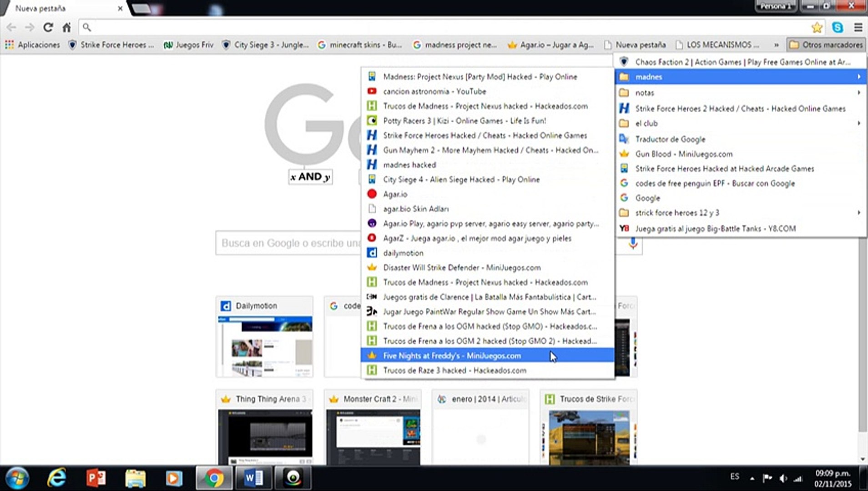Open Disaster Will Strike Defender bookmark
This screenshot has width=868, height=491.
[487, 268]
